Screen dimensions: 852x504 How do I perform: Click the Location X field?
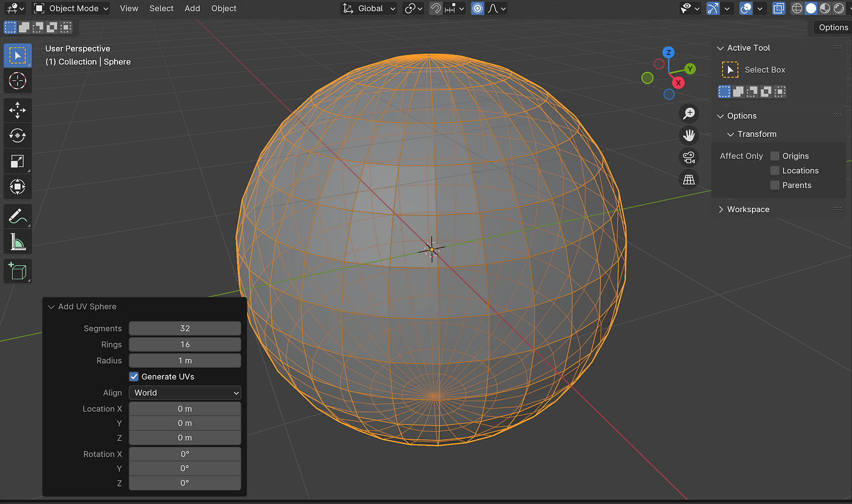pyautogui.click(x=185, y=409)
